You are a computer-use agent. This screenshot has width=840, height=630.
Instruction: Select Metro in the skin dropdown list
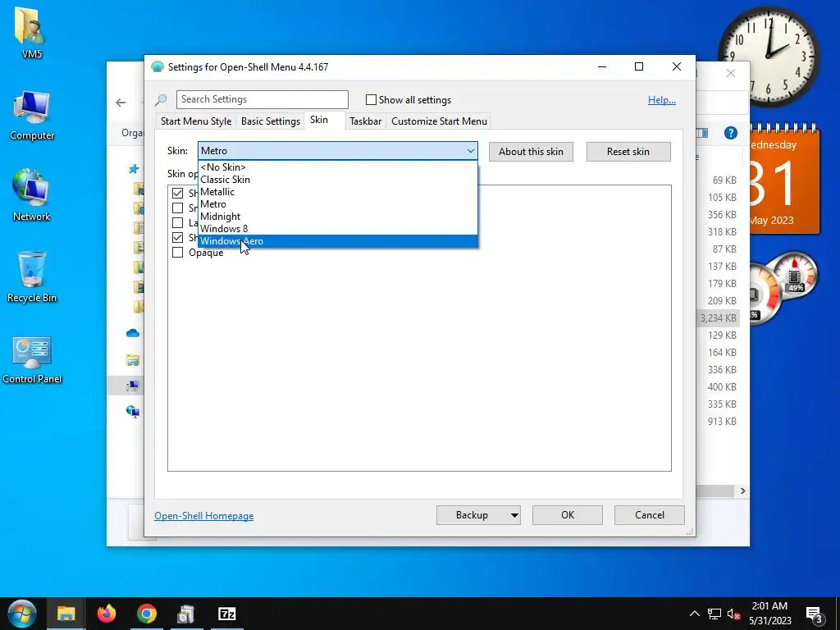tap(337, 204)
